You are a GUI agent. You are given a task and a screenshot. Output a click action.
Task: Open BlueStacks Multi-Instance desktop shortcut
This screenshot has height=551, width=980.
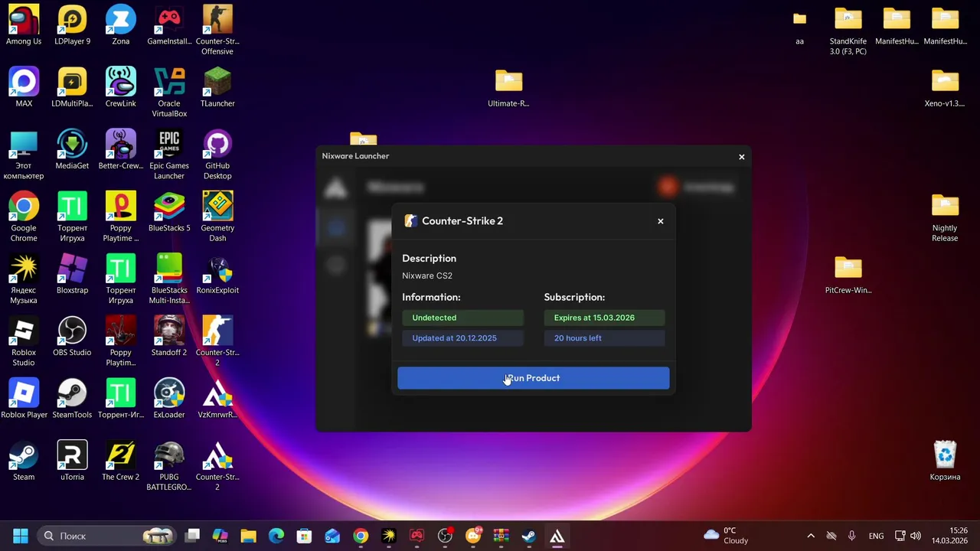169,279
